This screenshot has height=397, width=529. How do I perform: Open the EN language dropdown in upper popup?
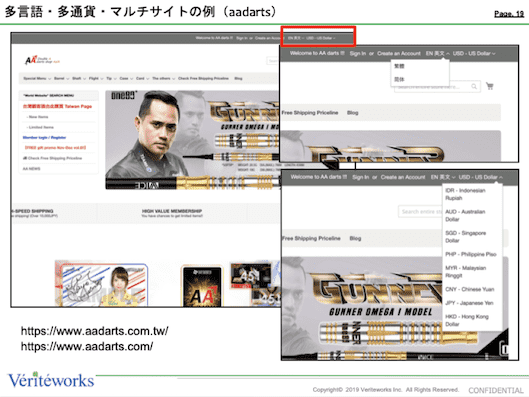coord(438,53)
